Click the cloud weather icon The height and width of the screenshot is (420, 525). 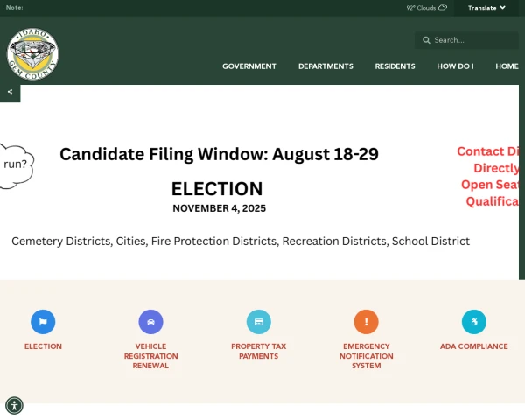[443, 7]
